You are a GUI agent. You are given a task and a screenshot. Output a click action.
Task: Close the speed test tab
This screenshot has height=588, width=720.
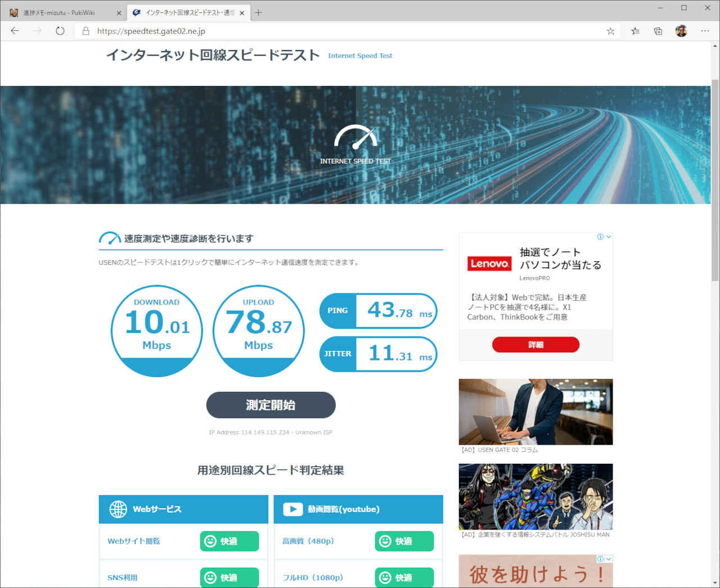pyautogui.click(x=242, y=13)
